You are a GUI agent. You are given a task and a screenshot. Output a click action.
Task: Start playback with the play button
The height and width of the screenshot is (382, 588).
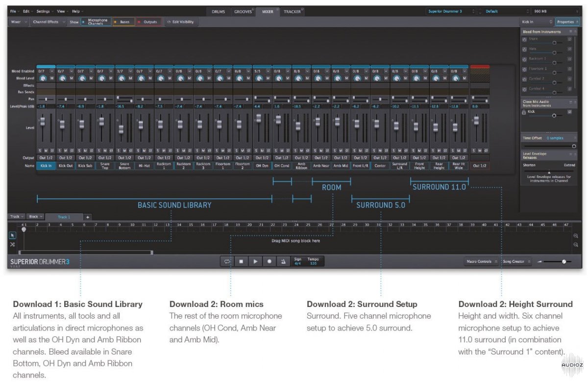point(255,261)
